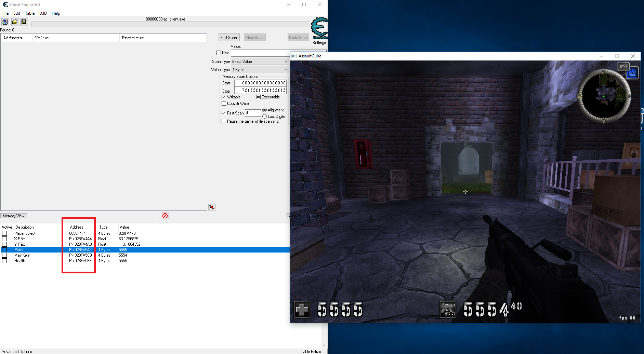The image size is (644, 354).
Task: Enable the Hex checkbox
Action: click(x=219, y=53)
